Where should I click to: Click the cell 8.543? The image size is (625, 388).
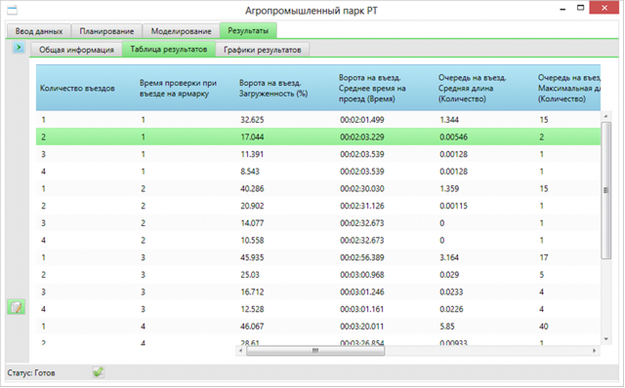click(250, 171)
